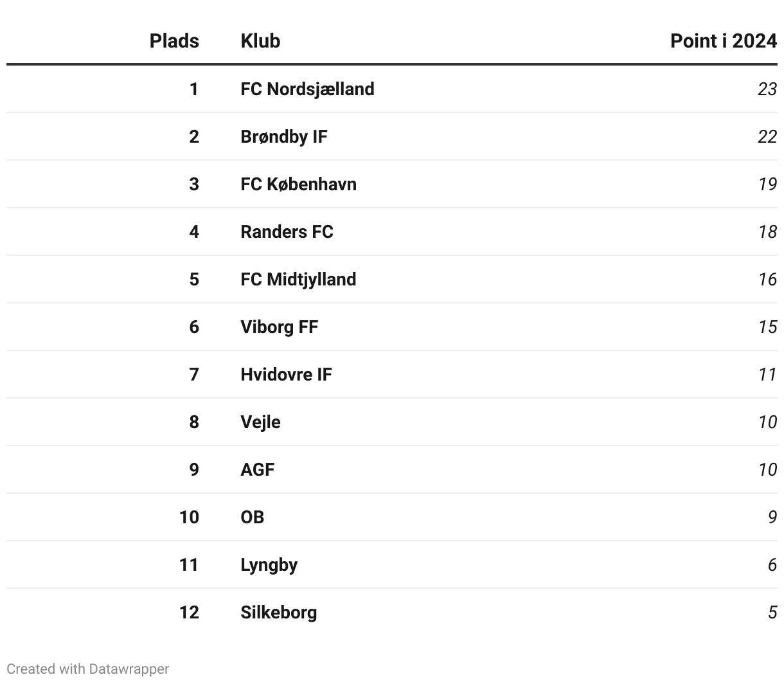Click the Plads column header
784x684 pixels.
174,40
